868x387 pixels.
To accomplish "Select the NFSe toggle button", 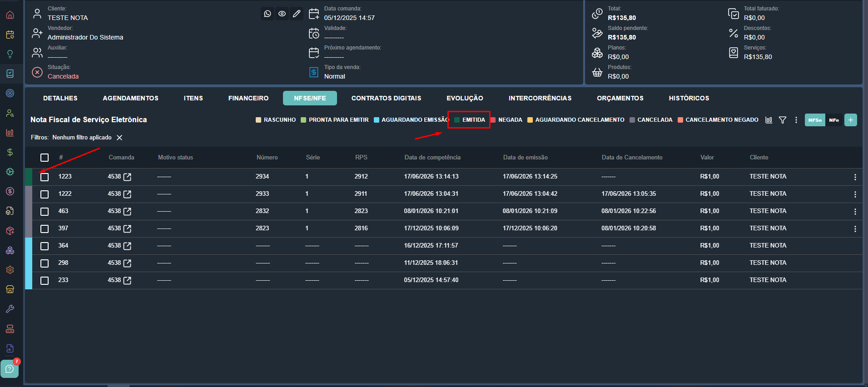I will [x=815, y=120].
